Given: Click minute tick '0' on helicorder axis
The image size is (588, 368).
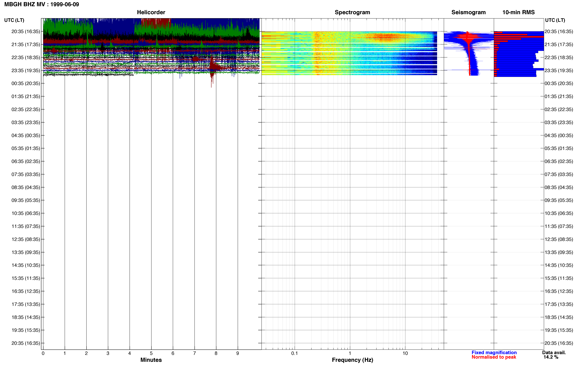Looking at the screenshot, I should coord(43,353).
